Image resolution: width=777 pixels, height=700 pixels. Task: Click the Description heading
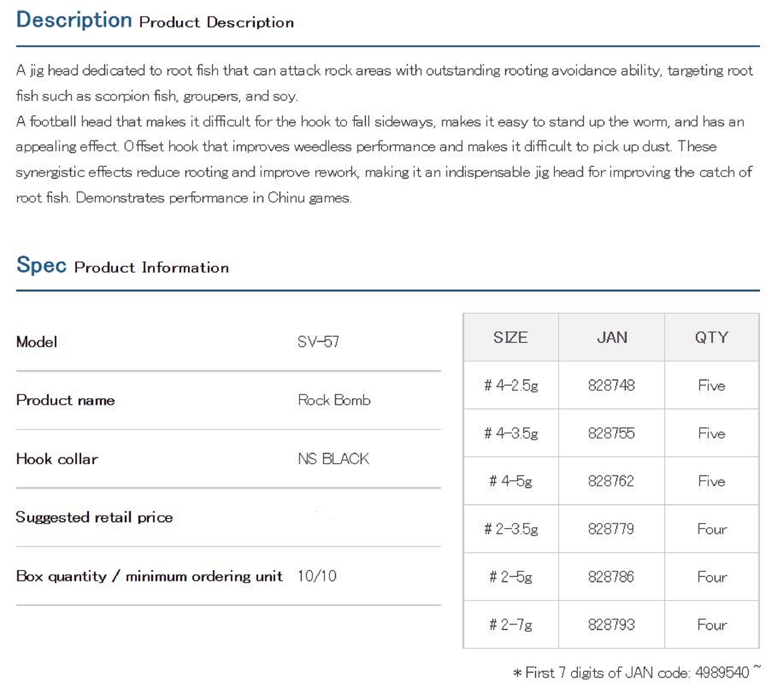(74, 20)
